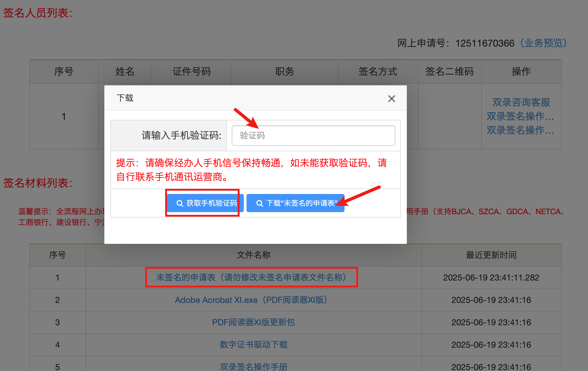The width and height of the screenshot is (588, 371).
Task: Open PDF阅读器XI版更新包 link
Action: [x=253, y=322]
